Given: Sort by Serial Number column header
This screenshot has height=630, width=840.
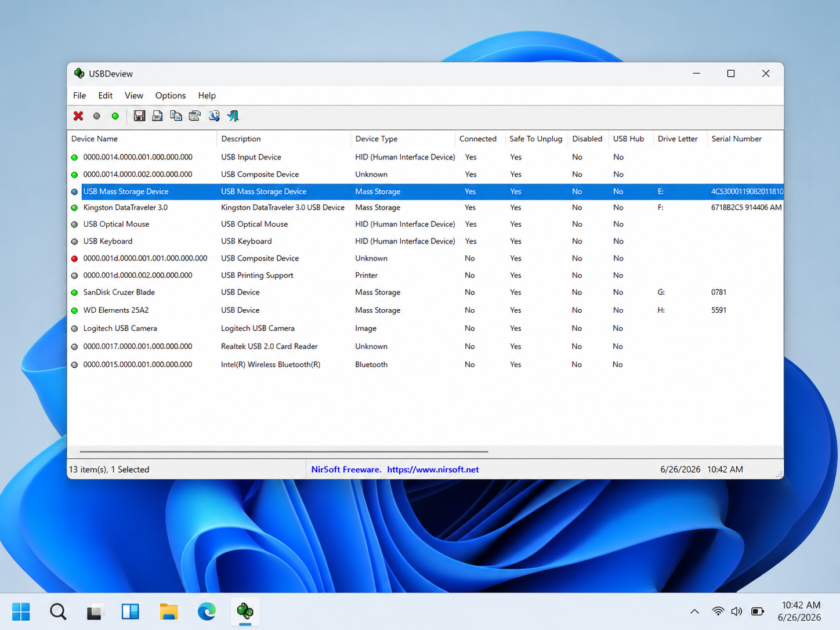Looking at the screenshot, I should [745, 139].
